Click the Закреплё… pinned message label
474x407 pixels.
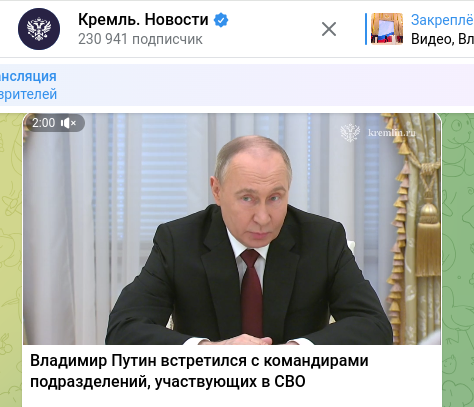(x=442, y=20)
